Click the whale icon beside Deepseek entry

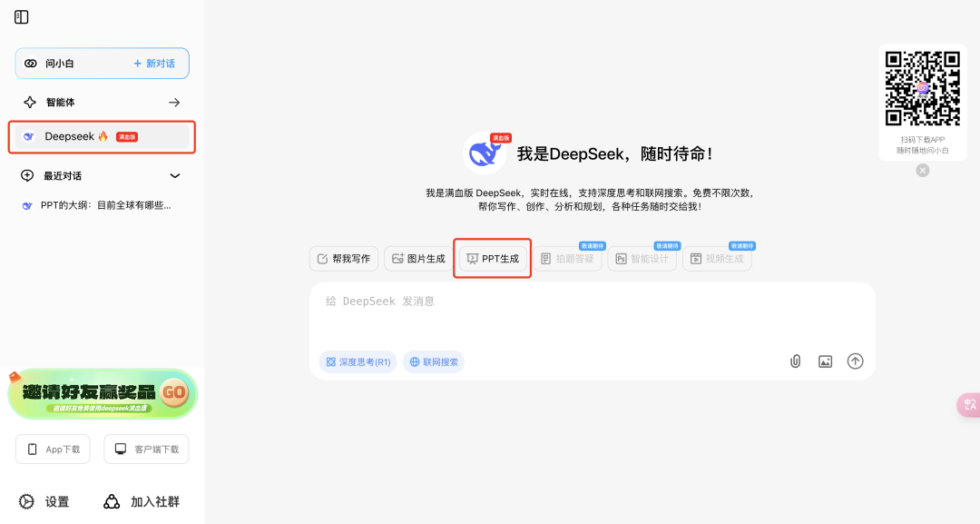click(x=28, y=136)
